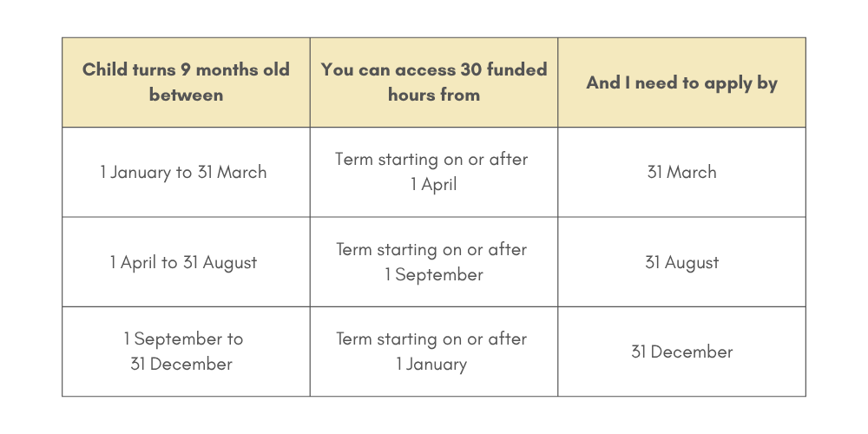Click 'hours from' text in header row
The width and height of the screenshot is (868, 434).
(434, 95)
